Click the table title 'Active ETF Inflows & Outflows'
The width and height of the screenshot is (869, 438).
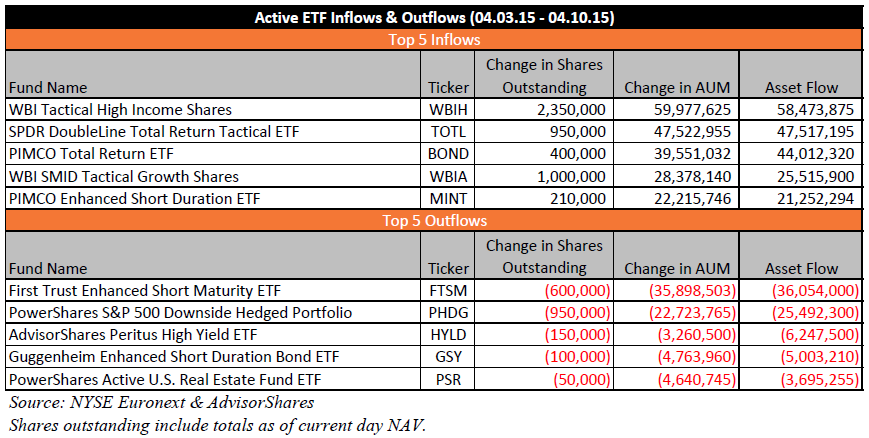(x=434, y=17)
